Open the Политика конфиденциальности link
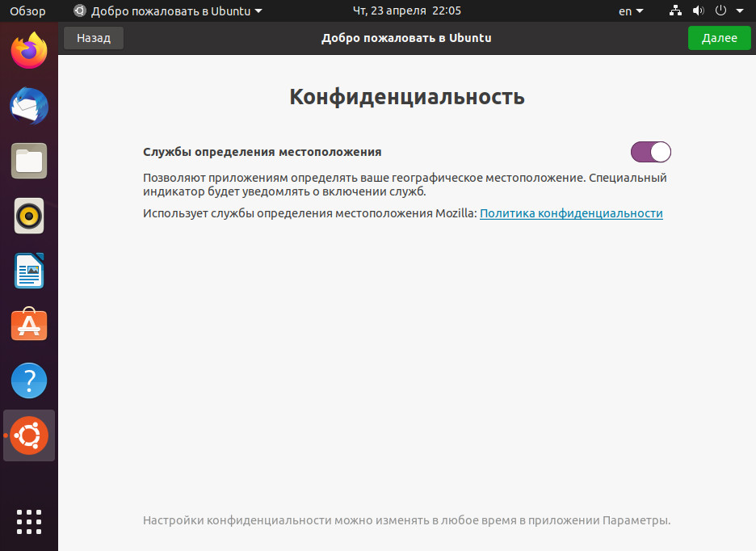The height and width of the screenshot is (551, 756). point(571,213)
